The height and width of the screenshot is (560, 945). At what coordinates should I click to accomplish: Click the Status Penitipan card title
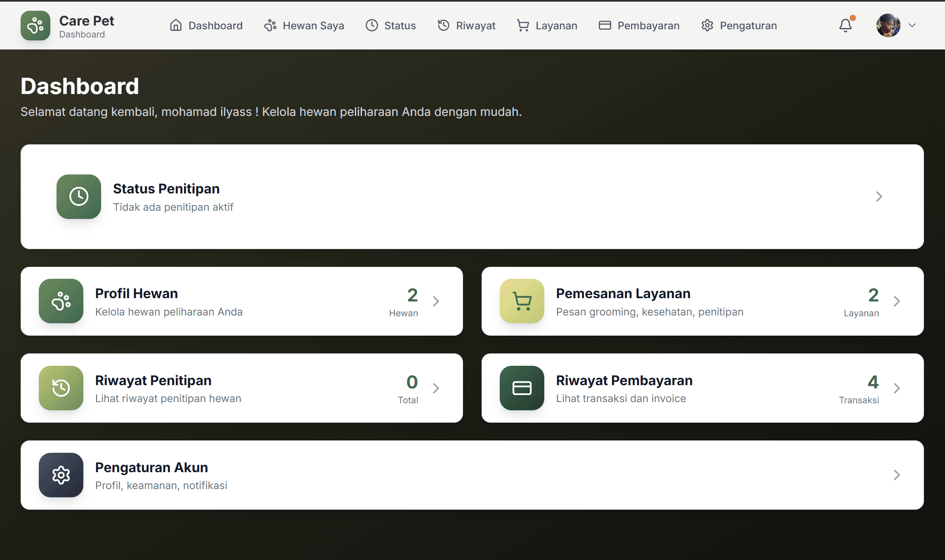point(166,188)
